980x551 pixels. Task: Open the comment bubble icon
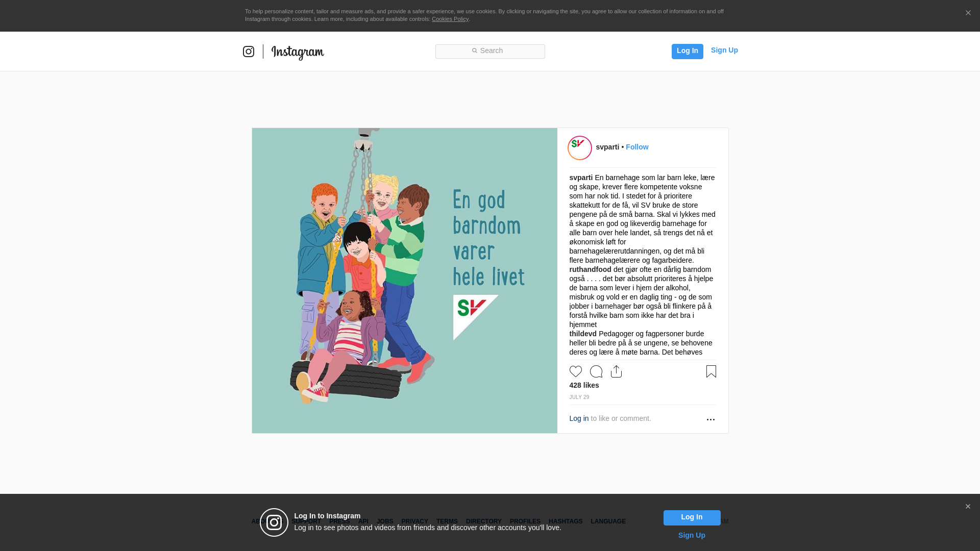[596, 371]
